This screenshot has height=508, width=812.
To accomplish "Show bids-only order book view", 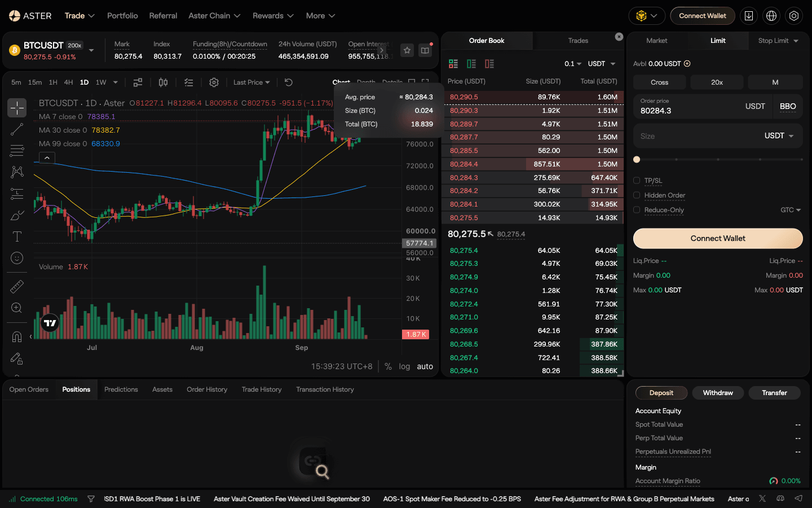I will (x=471, y=64).
